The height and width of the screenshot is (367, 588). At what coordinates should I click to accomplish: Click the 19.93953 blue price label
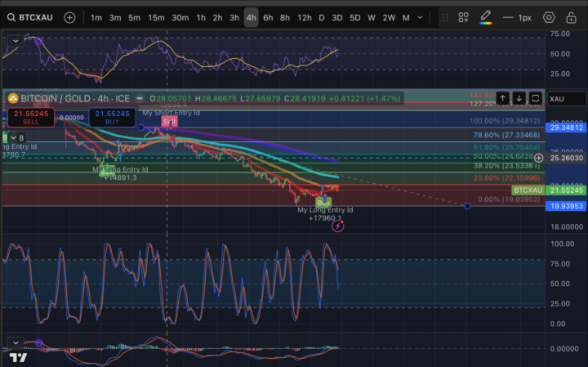[x=566, y=206]
